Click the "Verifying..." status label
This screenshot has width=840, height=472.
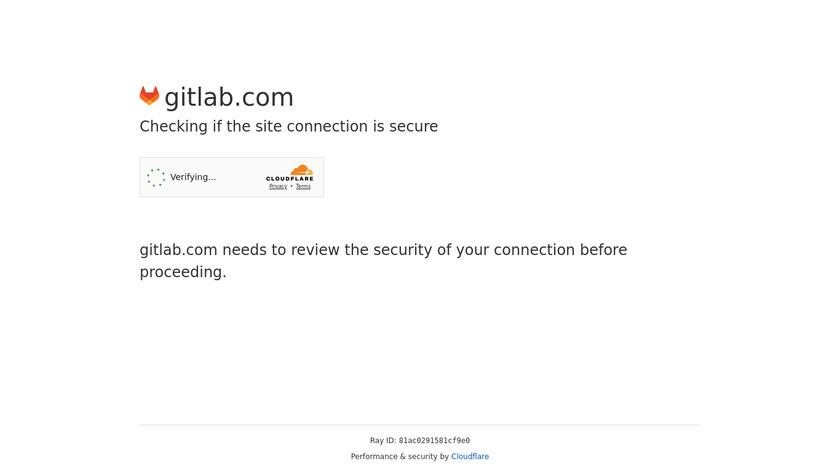click(193, 177)
